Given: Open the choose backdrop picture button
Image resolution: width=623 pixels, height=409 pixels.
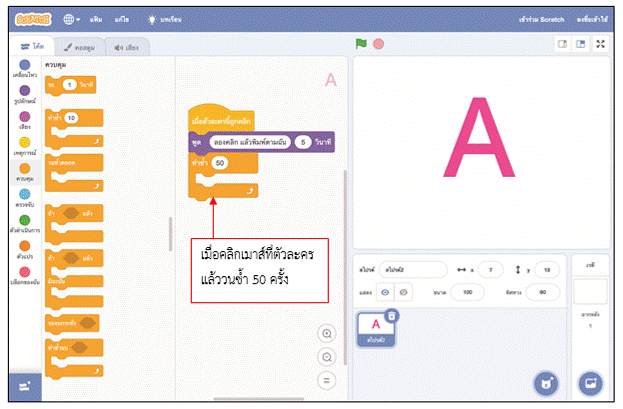Looking at the screenshot, I should coord(590,382).
